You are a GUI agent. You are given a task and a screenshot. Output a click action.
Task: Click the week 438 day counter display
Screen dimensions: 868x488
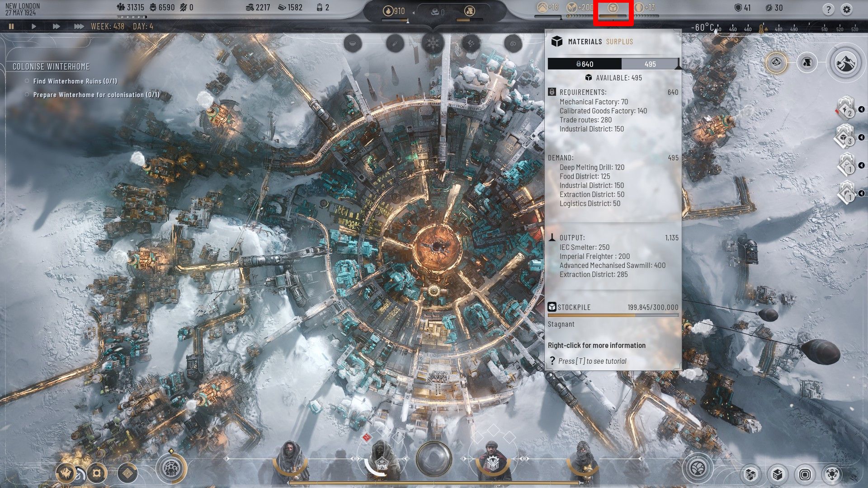click(x=120, y=26)
